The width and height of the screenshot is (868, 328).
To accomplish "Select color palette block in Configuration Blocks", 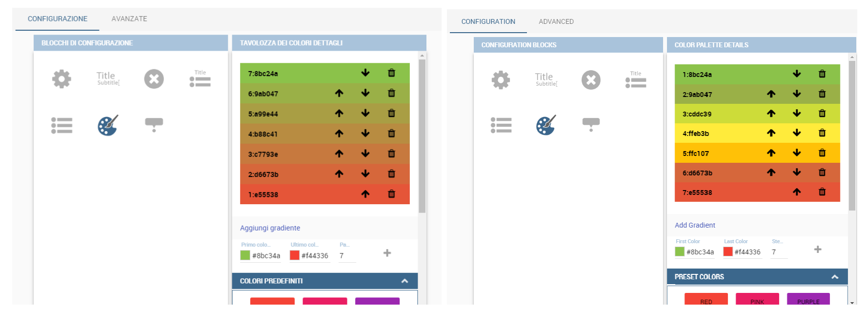I will coord(546,125).
